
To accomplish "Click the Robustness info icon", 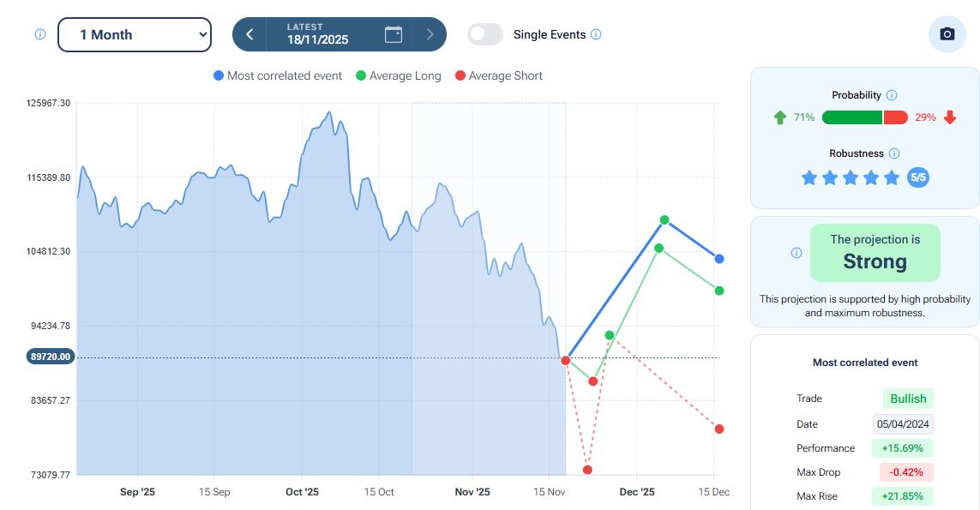I will point(894,153).
